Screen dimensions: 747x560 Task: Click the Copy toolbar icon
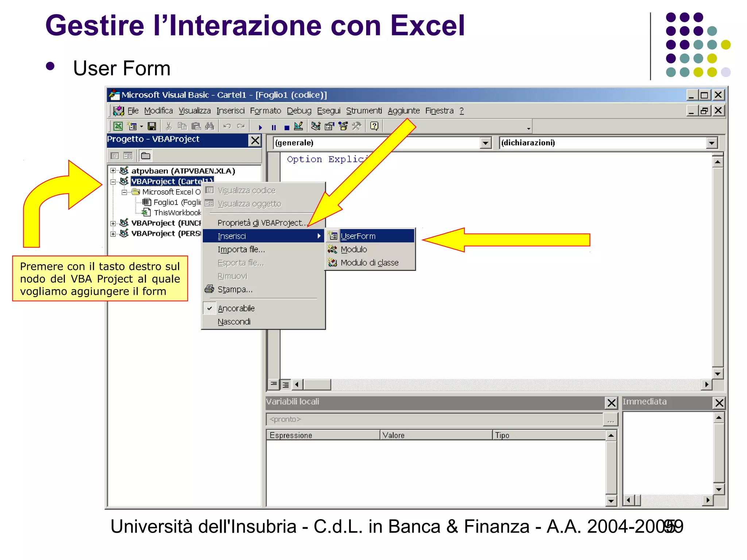tap(182, 126)
